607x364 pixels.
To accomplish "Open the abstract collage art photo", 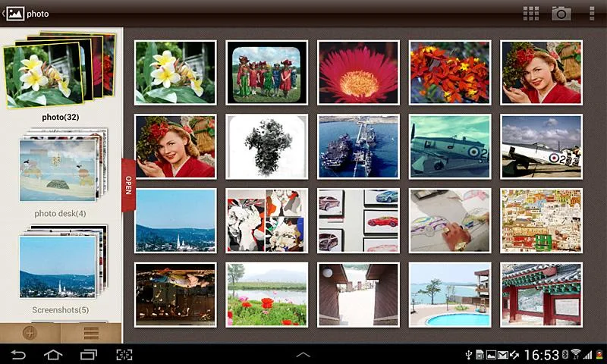I will (x=267, y=221).
